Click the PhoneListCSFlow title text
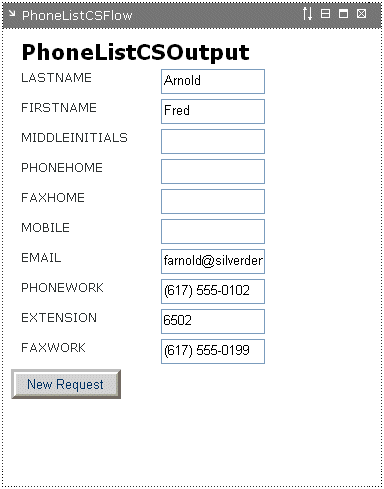Screen dimensions: 384x489 (77, 15)
